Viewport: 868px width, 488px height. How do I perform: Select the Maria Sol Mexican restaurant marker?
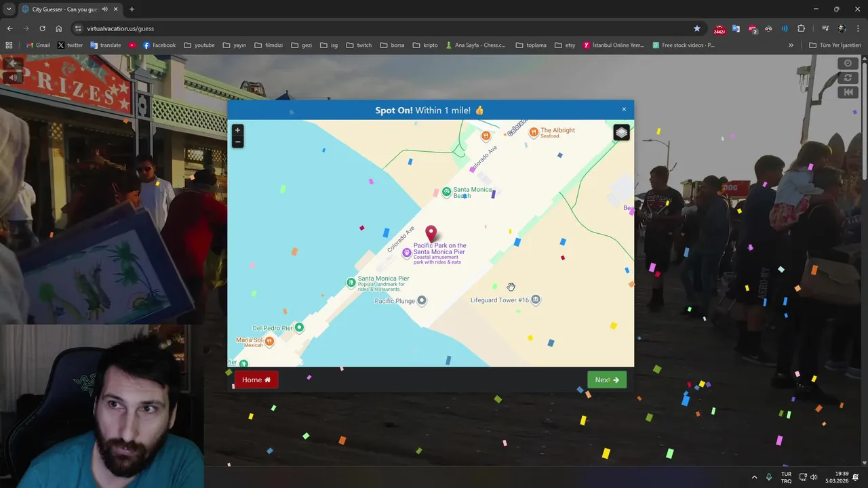pos(269,342)
